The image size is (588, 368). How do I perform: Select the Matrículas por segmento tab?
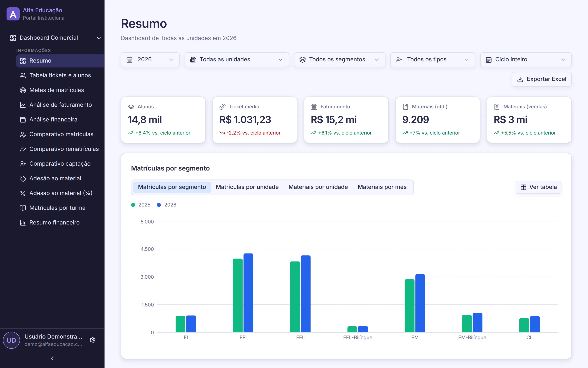click(x=172, y=187)
